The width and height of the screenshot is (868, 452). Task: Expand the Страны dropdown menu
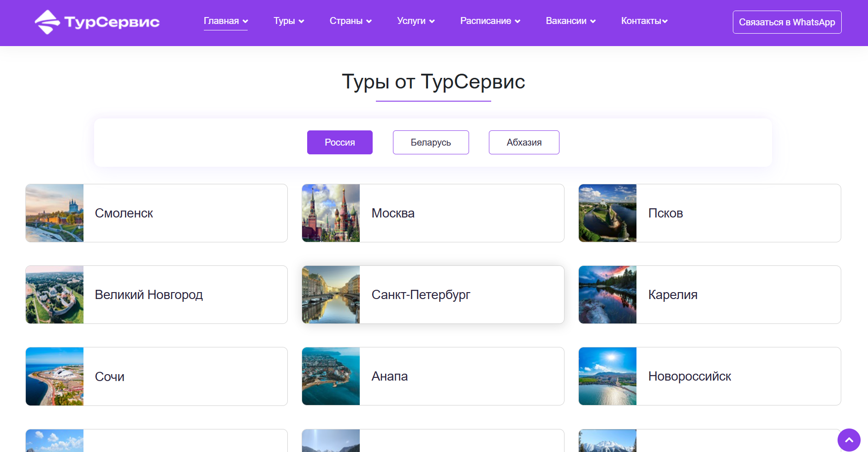click(x=351, y=21)
